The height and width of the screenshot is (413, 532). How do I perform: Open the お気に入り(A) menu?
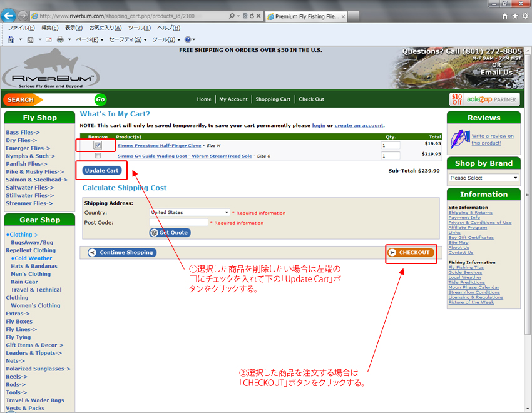(x=105, y=28)
